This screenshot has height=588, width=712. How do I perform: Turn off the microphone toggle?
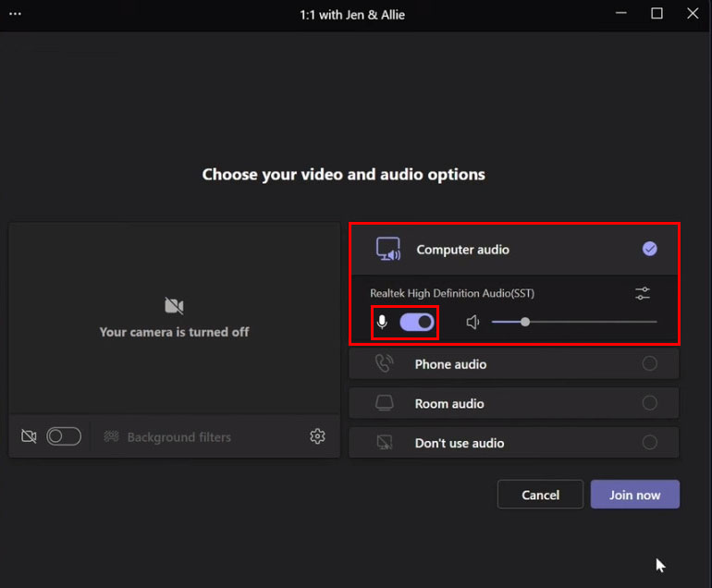point(417,322)
